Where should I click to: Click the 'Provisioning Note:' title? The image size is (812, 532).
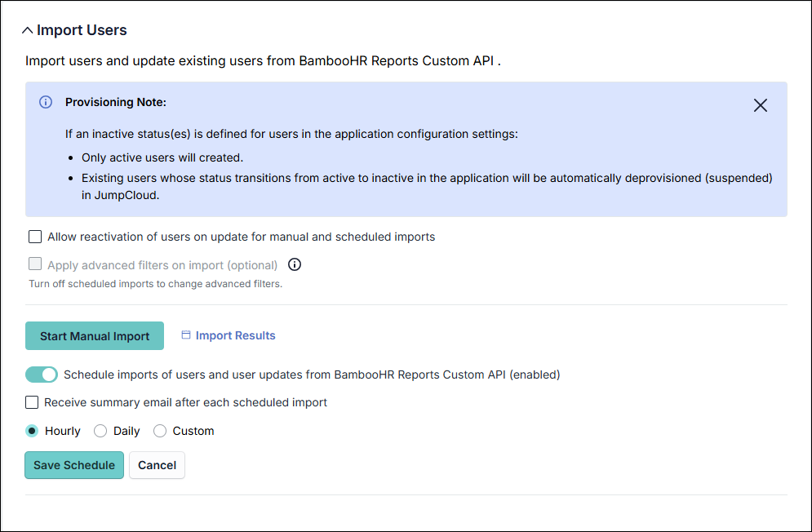pyautogui.click(x=116, y=103)
